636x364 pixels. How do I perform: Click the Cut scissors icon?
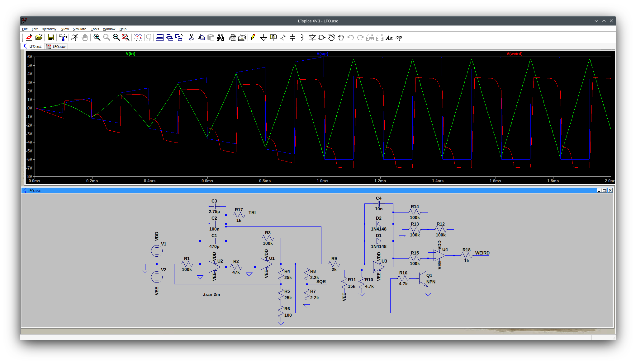tap(191, 37)
